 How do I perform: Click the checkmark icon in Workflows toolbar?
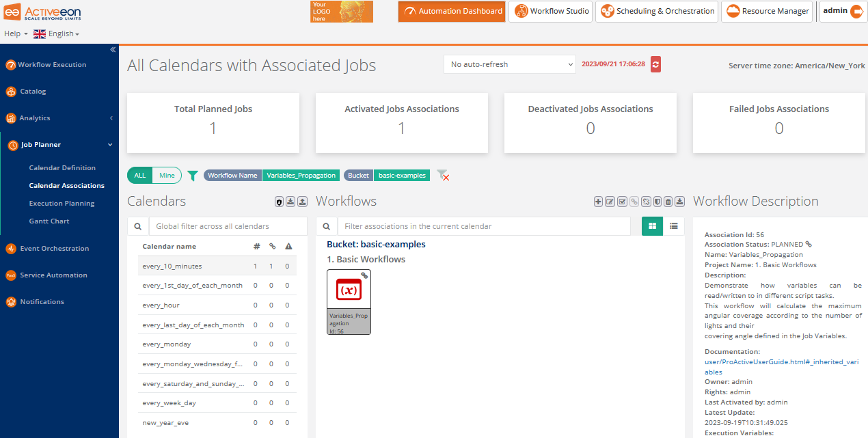click(x=622, y=202)
